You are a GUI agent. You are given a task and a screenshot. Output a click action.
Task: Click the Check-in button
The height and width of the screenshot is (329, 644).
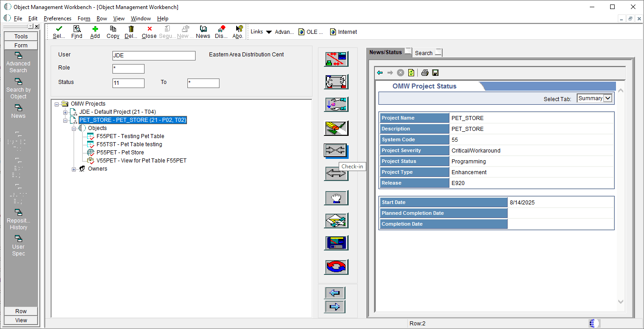click(336, 151)
